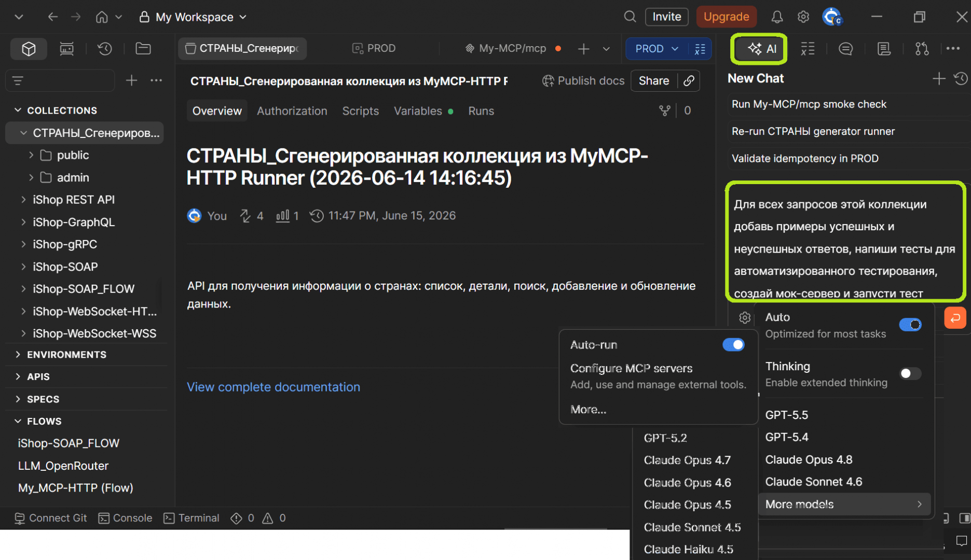This screenshot has height=560, width=971.
Task: Open View complete documentation link
Action: click(x=273, y=387)
